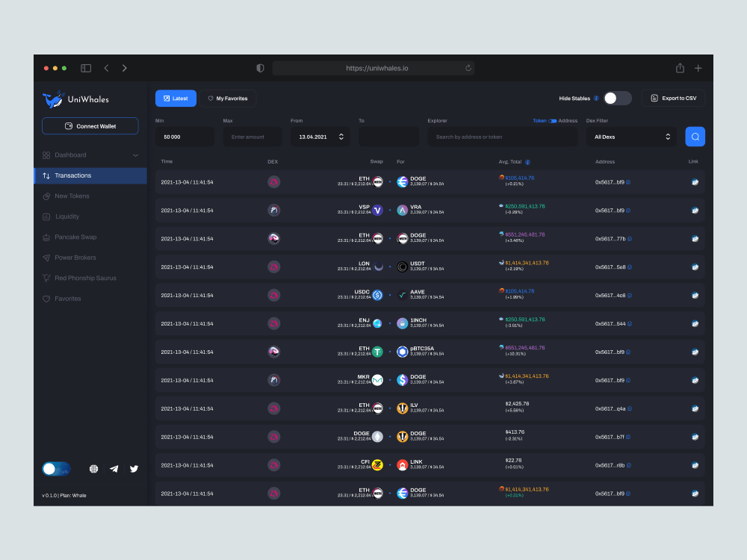This screenshot has width=747, height=560.
Task: Click the amount $2,425.76 in ILV row
Action: coord(517,404)
